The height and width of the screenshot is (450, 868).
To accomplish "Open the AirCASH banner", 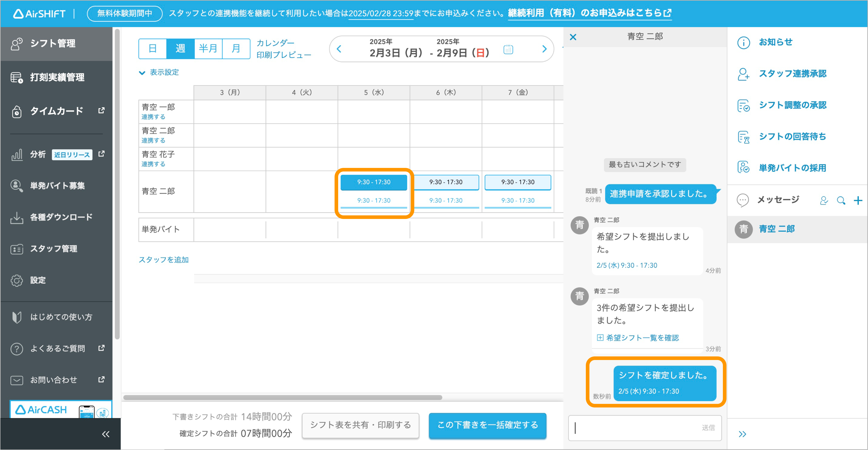I will point(61,409).
